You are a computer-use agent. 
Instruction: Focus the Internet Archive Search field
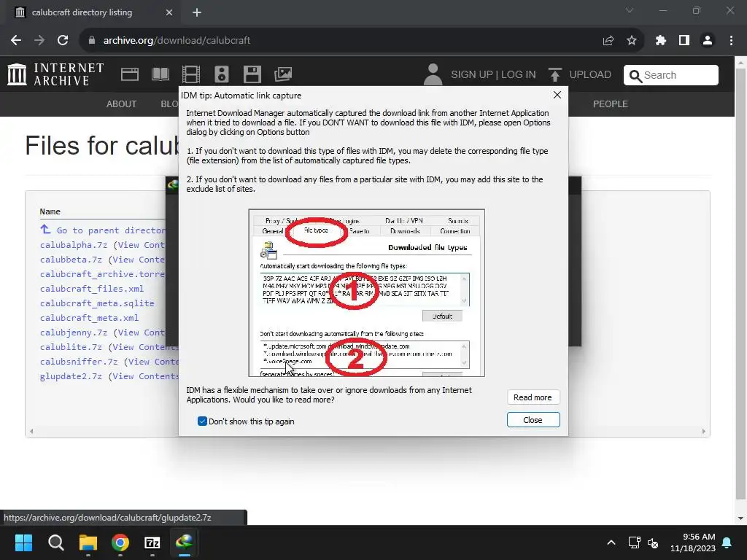pyautogui.click(x=671, y=75)
